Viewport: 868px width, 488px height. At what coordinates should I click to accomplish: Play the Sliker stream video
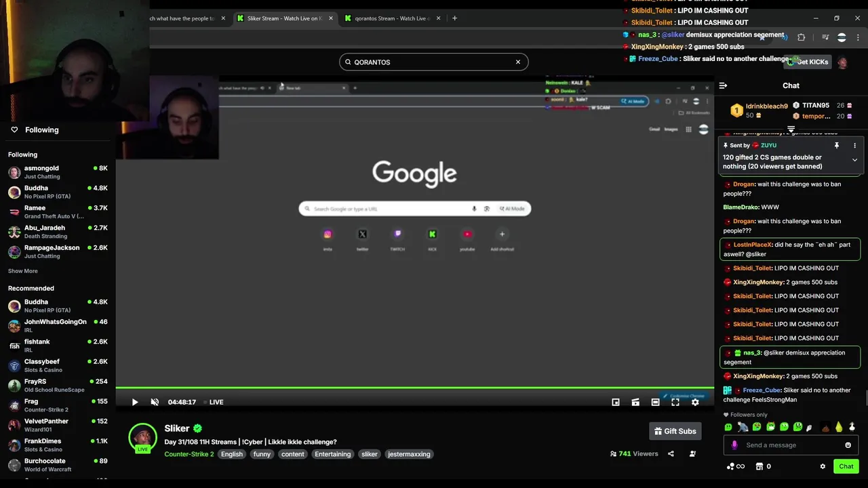tap(135, 402)
